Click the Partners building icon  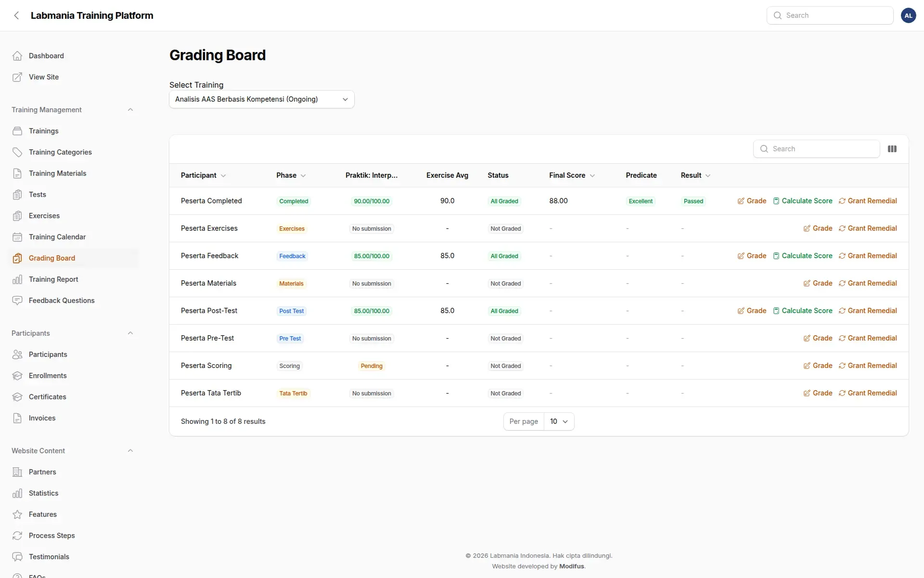click(x=17, y=472)
